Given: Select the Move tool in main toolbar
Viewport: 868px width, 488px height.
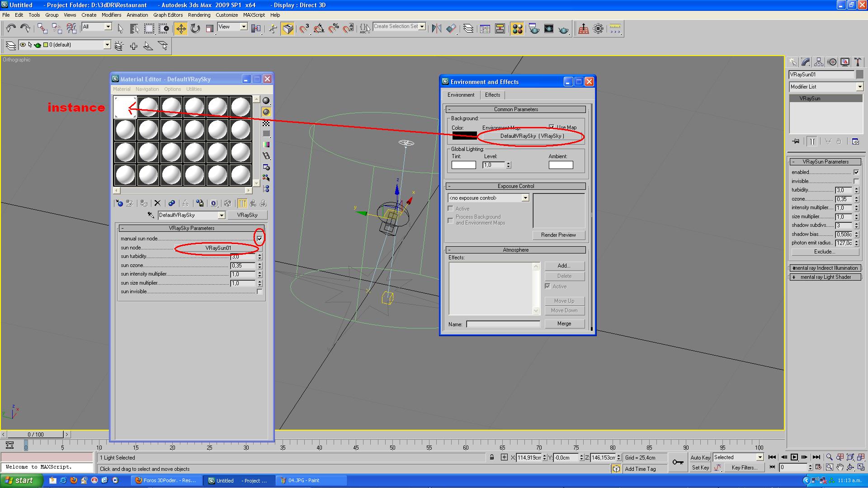Looking at the screenshot, I should click(180, 29).
